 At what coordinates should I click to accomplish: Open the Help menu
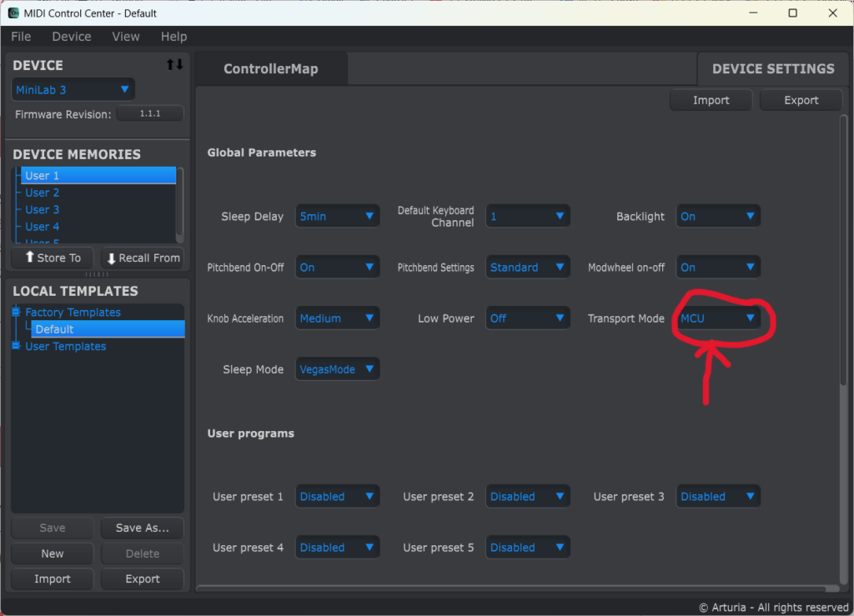point(173,37)
